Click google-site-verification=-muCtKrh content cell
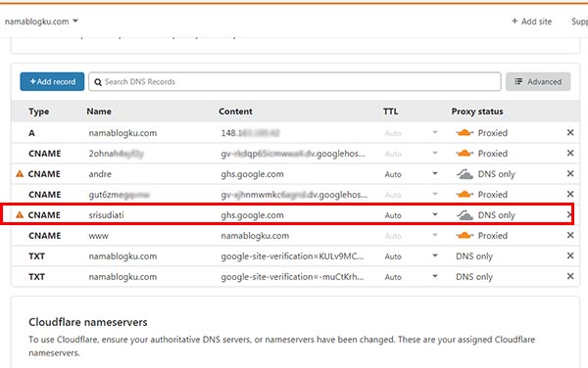 (292, 277)
